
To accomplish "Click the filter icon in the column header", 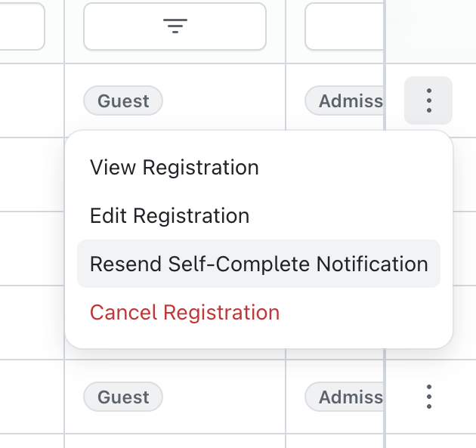I will click(x=175, y=27).
